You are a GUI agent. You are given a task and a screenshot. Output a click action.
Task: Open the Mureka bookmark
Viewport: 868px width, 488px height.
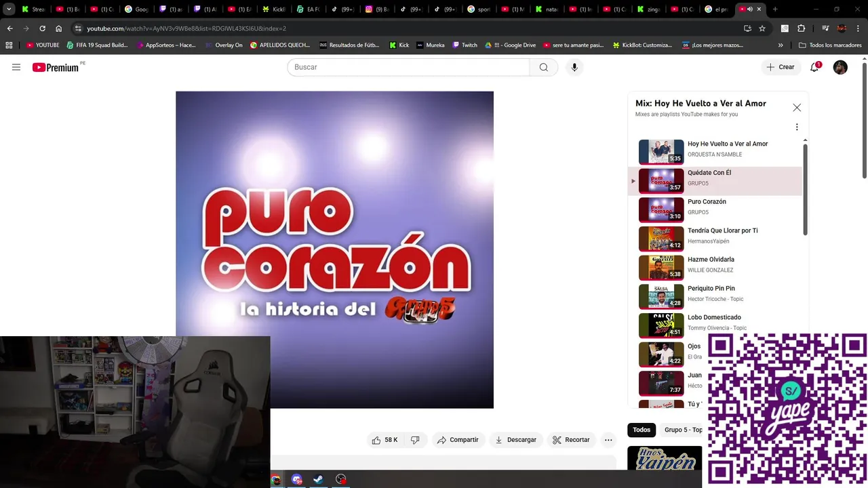(x=431, y=45)
